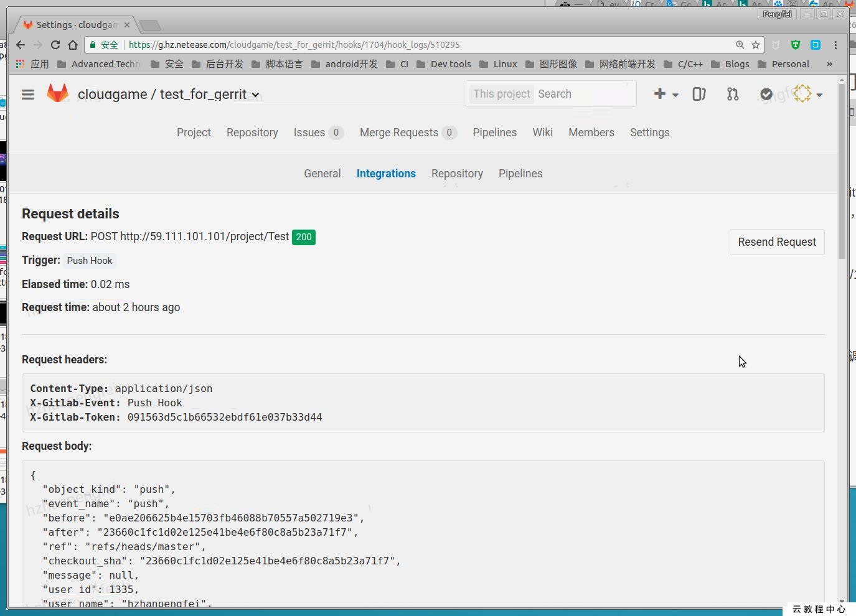Viewport: 856px width, 616px height.
Task: Open the 安全 bookmark folder
Action: [167, 64]
